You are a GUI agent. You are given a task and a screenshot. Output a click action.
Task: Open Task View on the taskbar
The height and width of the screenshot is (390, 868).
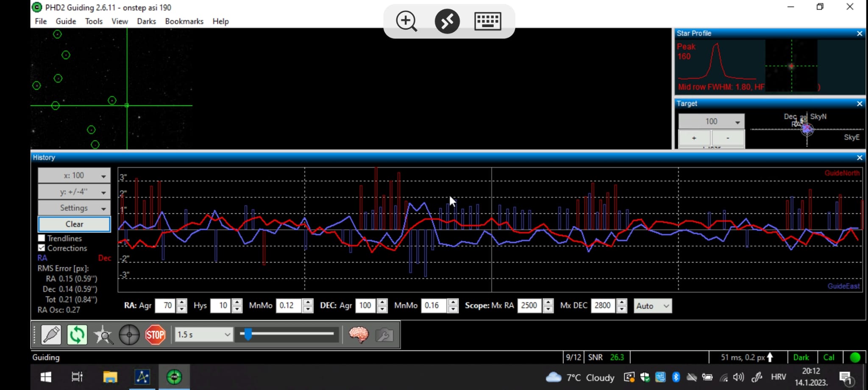(x=77, y=377)
